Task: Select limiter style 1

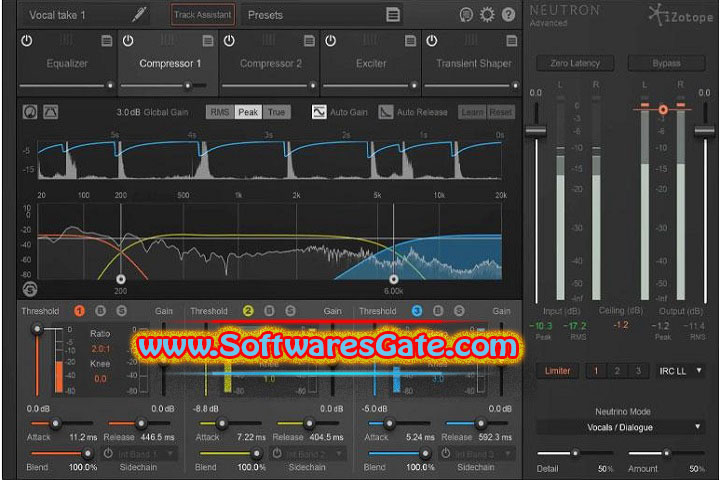Action: (x=596, y=371)
